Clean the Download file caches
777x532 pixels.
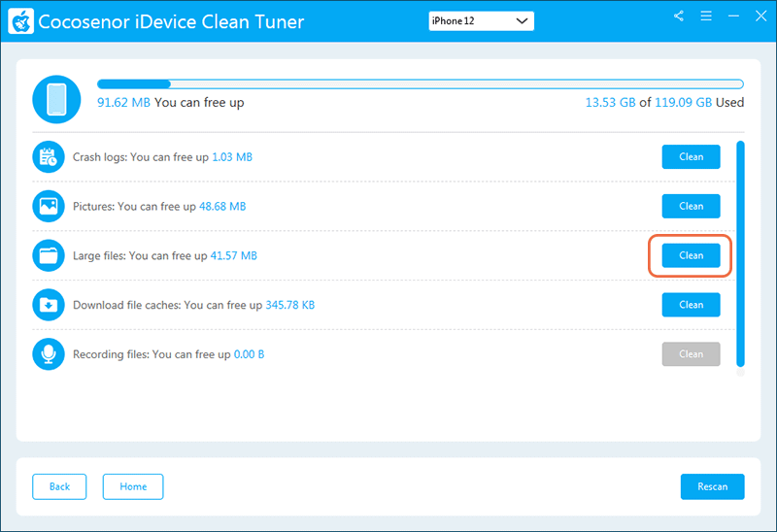tap(691, 305)
